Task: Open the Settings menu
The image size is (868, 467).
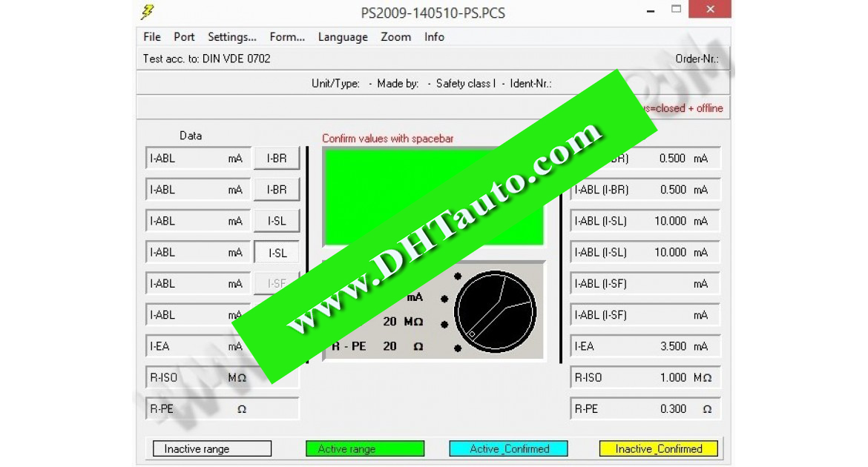Action: pos(232,36)
